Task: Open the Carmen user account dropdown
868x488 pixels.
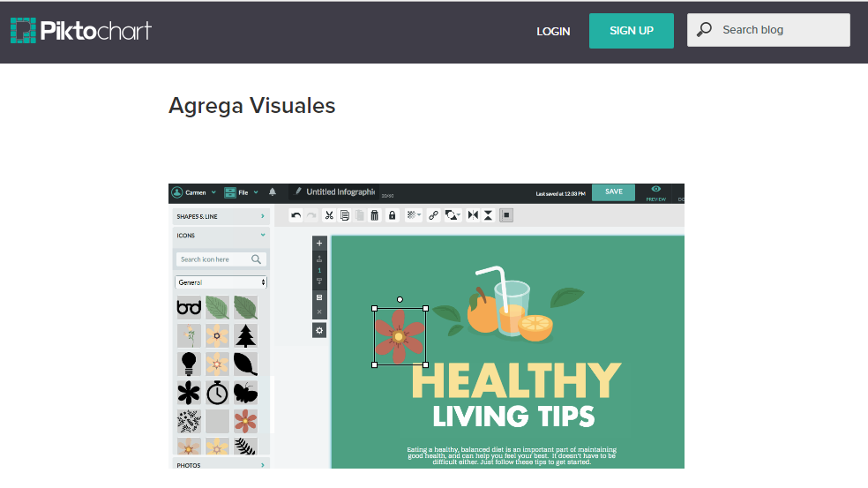Action: (x=194, y=192)
